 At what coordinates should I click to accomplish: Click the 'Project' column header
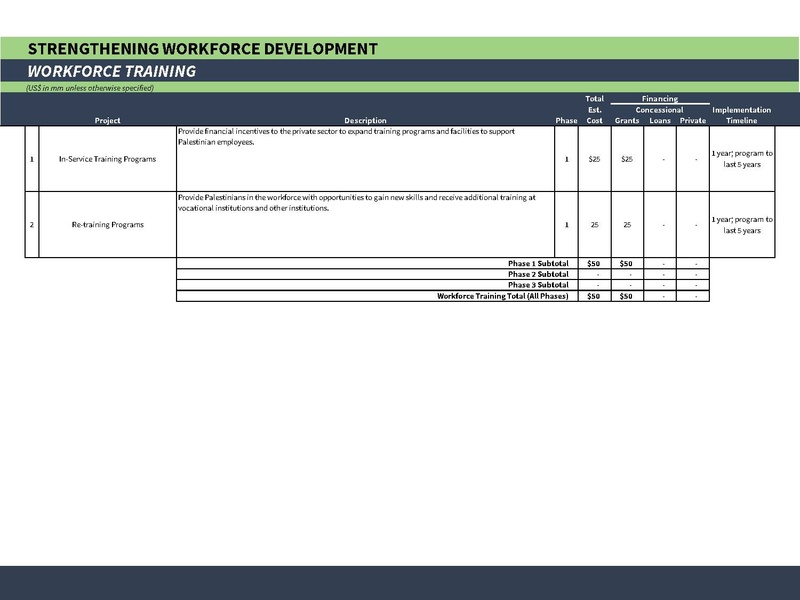107,120
